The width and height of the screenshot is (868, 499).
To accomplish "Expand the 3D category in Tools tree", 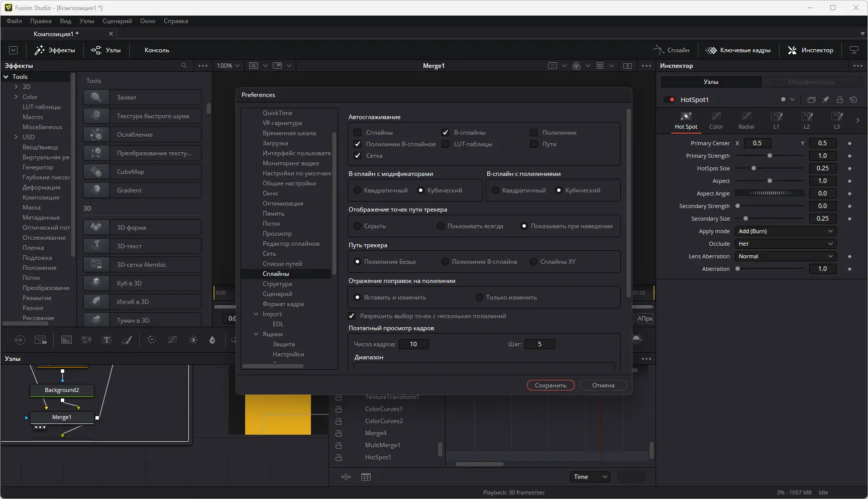I will (17, 86).
